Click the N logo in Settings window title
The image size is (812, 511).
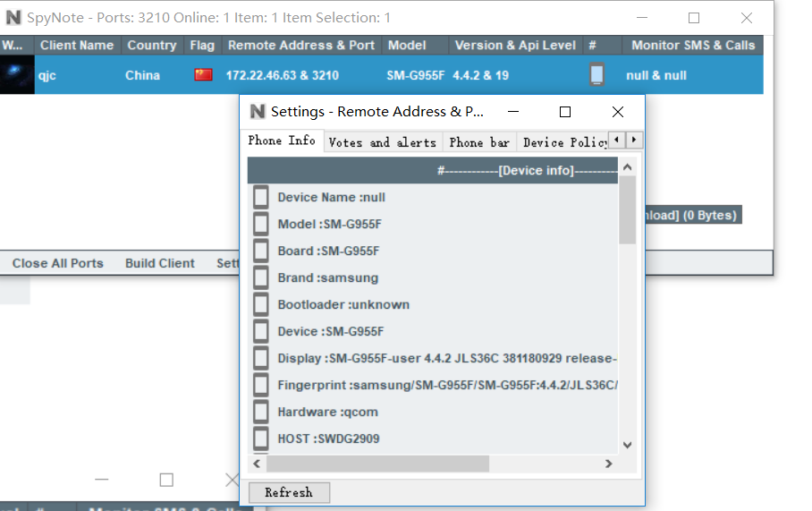pyautogui.click(x=258, y=112)
